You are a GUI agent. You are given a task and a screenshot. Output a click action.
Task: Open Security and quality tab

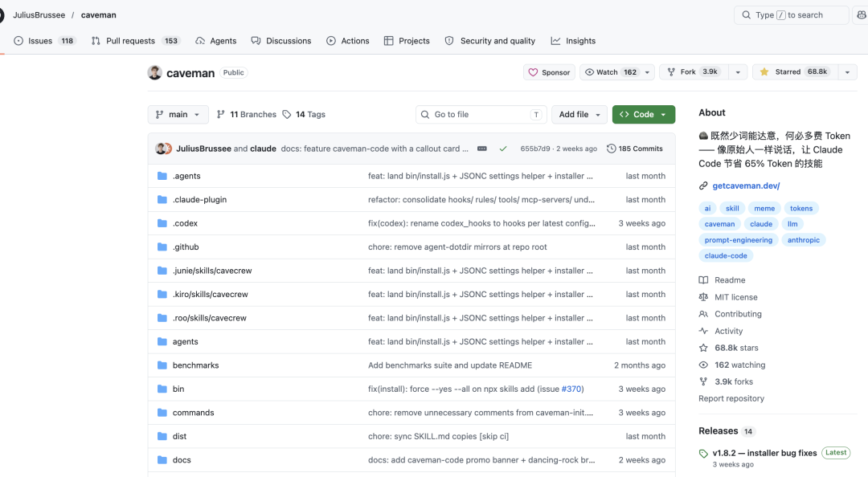point(490,41)
